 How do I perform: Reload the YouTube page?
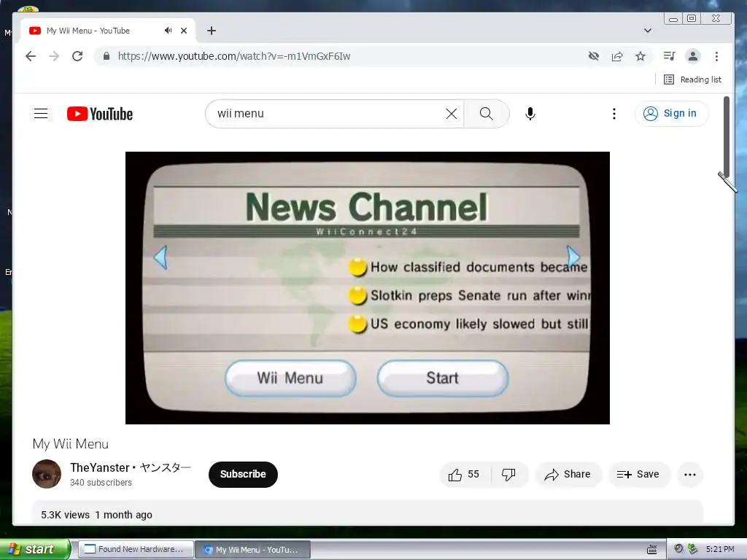tap(77, 56)
